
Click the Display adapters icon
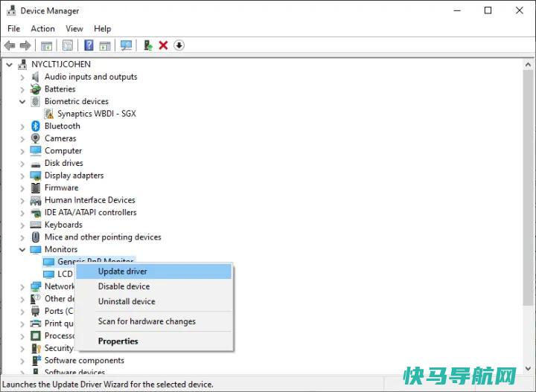(x=36, y=176)
